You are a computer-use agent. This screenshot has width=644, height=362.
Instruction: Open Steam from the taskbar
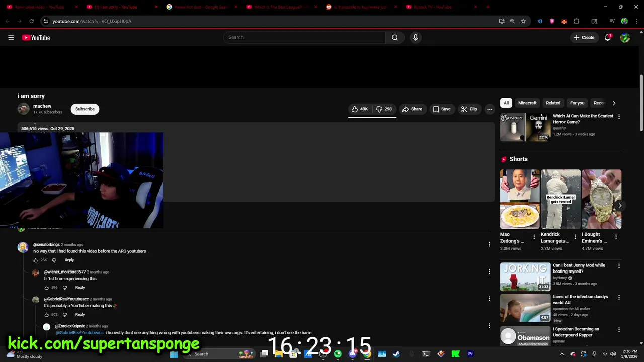coord(396,354)
